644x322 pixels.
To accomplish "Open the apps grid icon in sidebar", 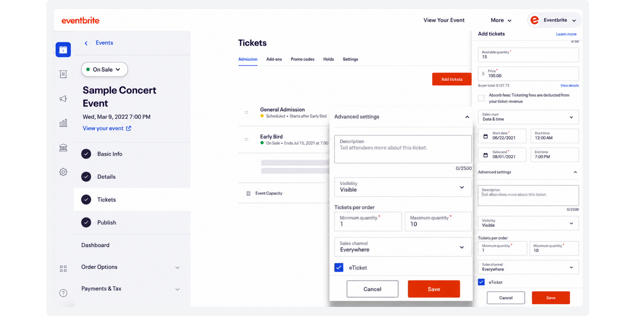I will 63,269.
